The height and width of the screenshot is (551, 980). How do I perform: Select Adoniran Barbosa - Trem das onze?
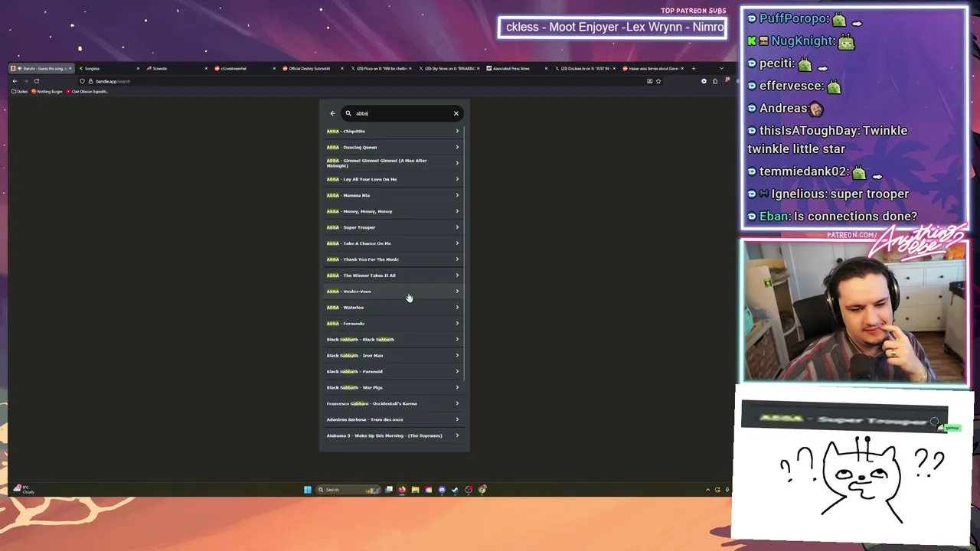(x=393, y=419)
